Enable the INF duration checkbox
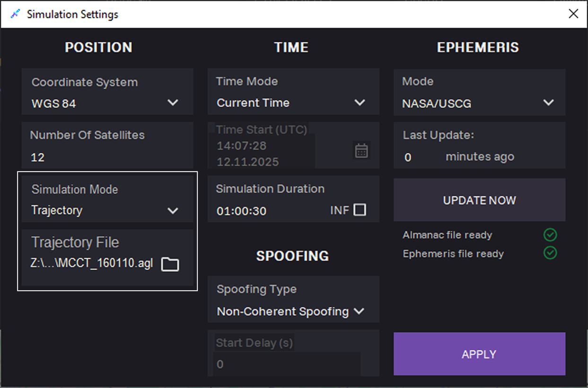The width and height of the screenshot is (588, 388). (360, 210)
